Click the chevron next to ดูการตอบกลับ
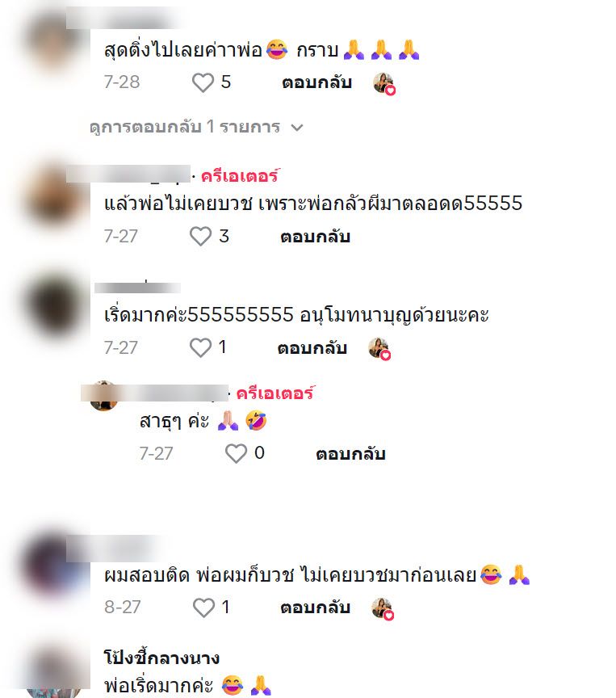Image resolution: width=616 pixels, height=698 pixels. tap(296, 128)
